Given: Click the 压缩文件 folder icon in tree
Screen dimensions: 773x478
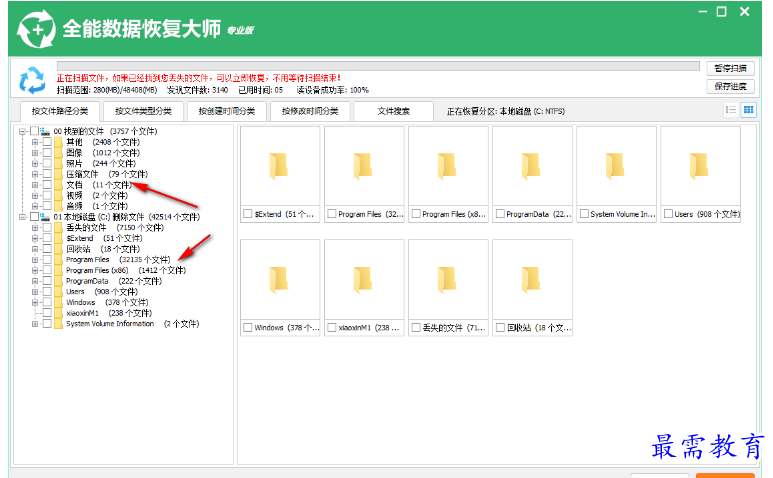Looking at the screenshot, I should (x=59, y=174).
